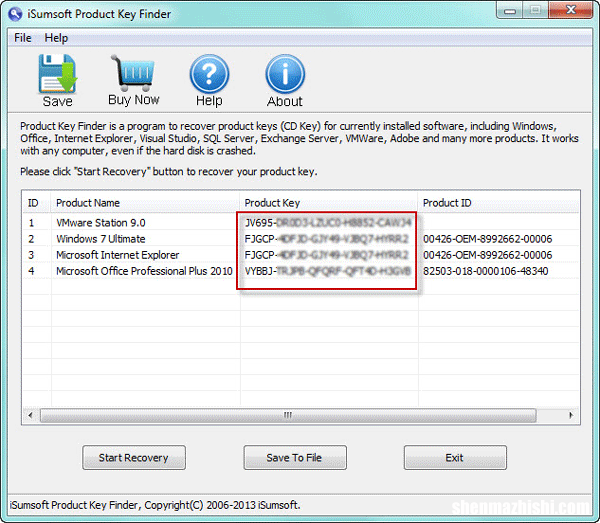The image size is (600, 523).
Task: Minimize the Product Key Finder window
Action: tap(509, 10)
